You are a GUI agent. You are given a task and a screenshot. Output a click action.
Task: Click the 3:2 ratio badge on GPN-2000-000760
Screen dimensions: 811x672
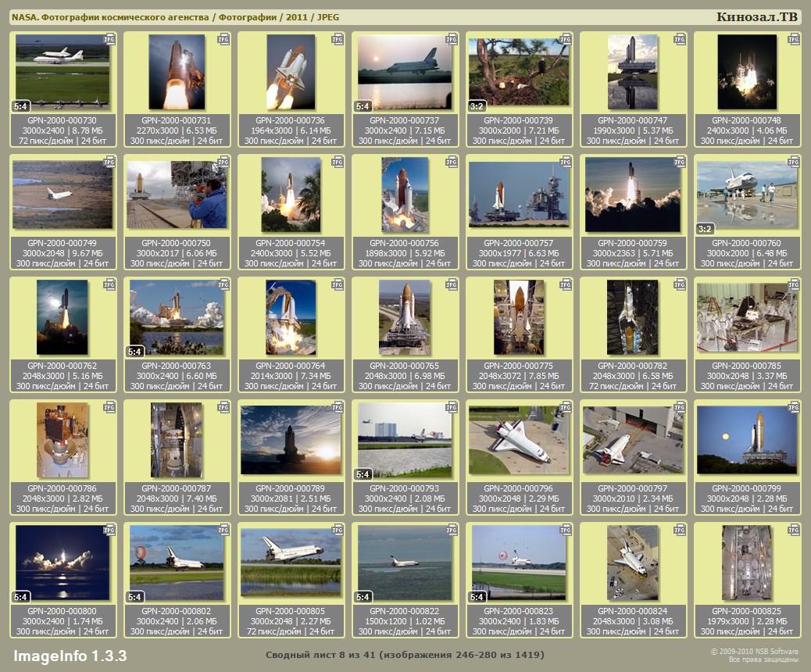[706, 229]
